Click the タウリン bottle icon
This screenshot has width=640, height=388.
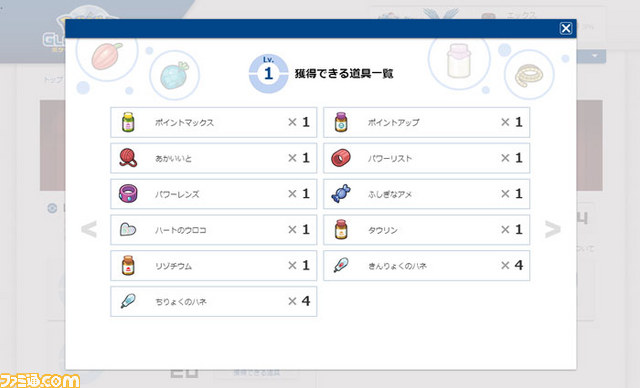point(341,229)
